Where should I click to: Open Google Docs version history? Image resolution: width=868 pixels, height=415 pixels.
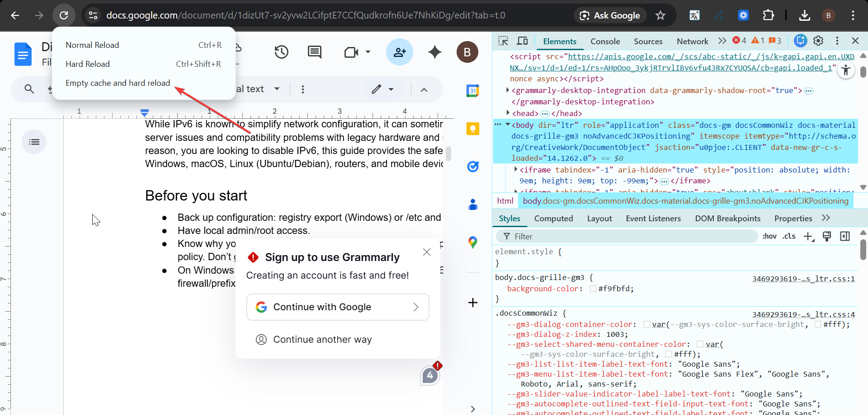[281, 52]
